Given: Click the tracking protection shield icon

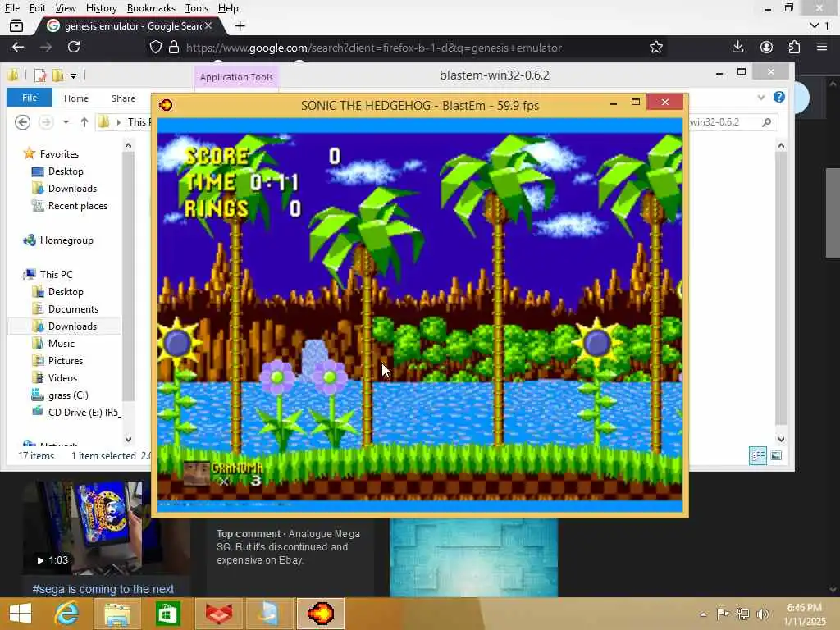Looking at the screenshot, I should point(155,48).
